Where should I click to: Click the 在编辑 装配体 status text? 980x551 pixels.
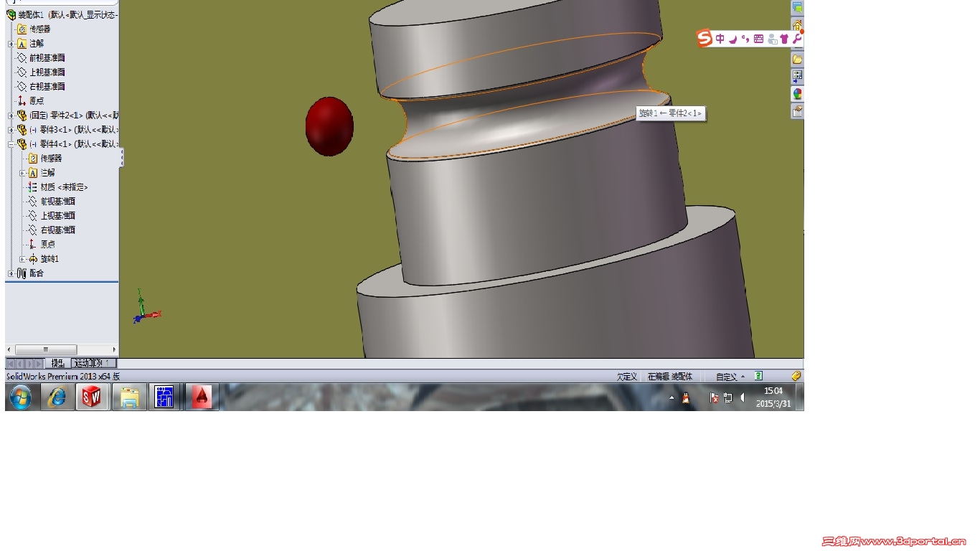(670, 377)
